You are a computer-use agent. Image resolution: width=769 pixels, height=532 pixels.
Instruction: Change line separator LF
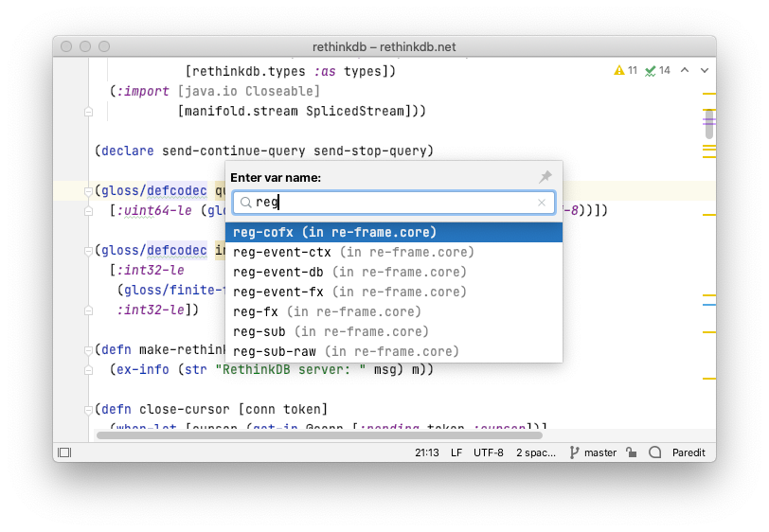coord(456,452)
